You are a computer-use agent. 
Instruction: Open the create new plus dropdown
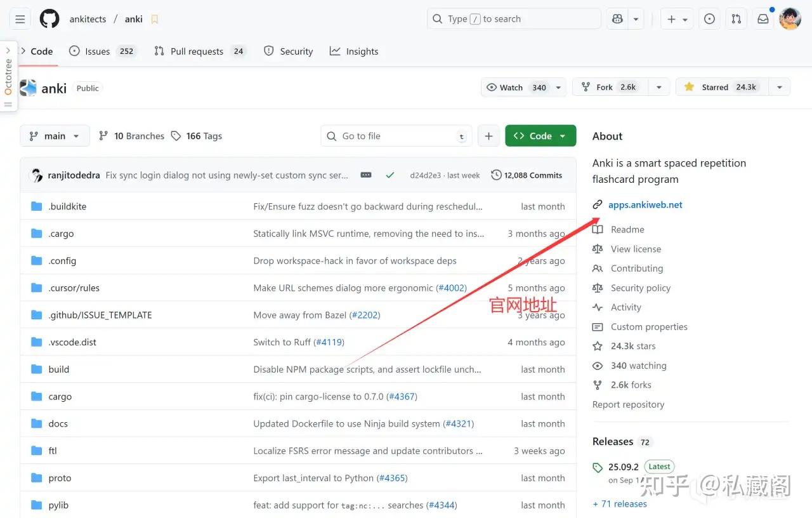(x=677, y=19)
